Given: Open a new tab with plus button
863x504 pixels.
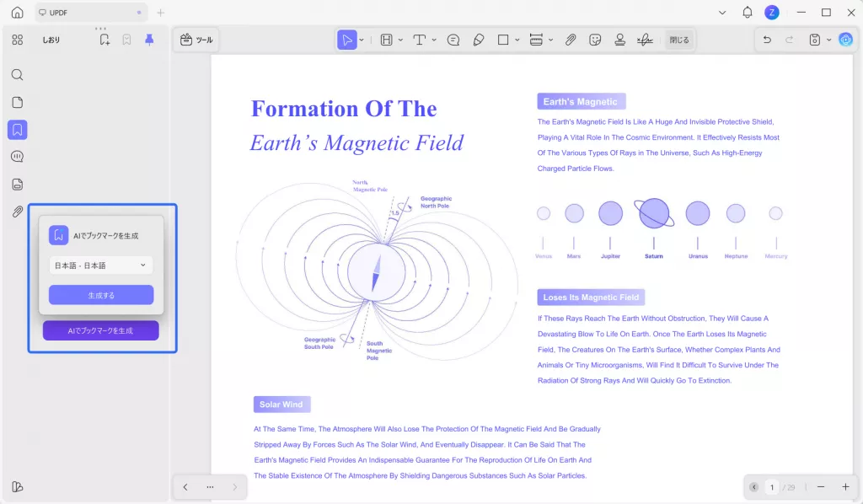Looking at the screenshot, I should coord(161,12).
